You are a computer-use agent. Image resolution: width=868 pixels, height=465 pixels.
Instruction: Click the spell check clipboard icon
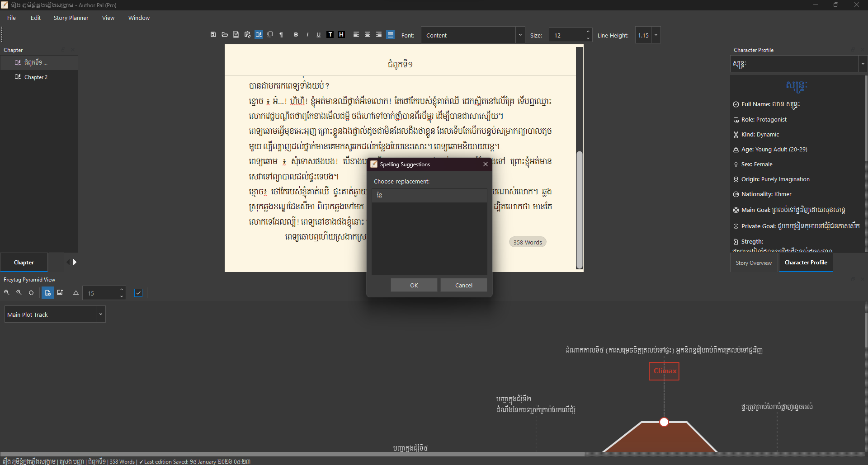point(247,34)
